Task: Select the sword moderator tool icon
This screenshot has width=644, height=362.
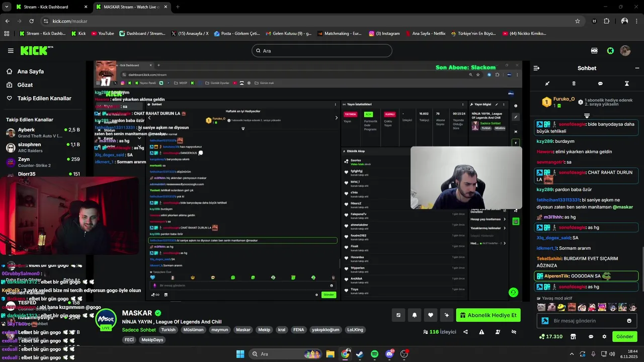Action: point(547,83)
